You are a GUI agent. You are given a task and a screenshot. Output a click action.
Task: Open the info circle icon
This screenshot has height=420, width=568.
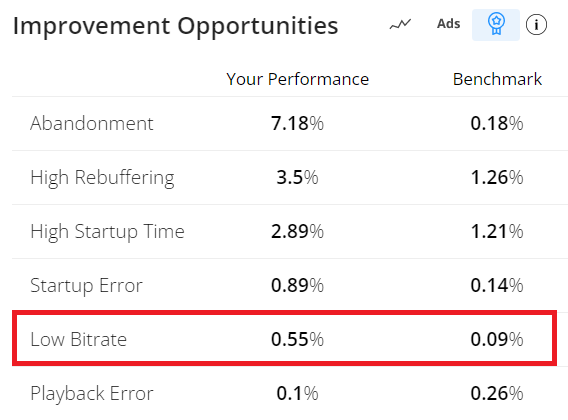click(x=536, y=25)
